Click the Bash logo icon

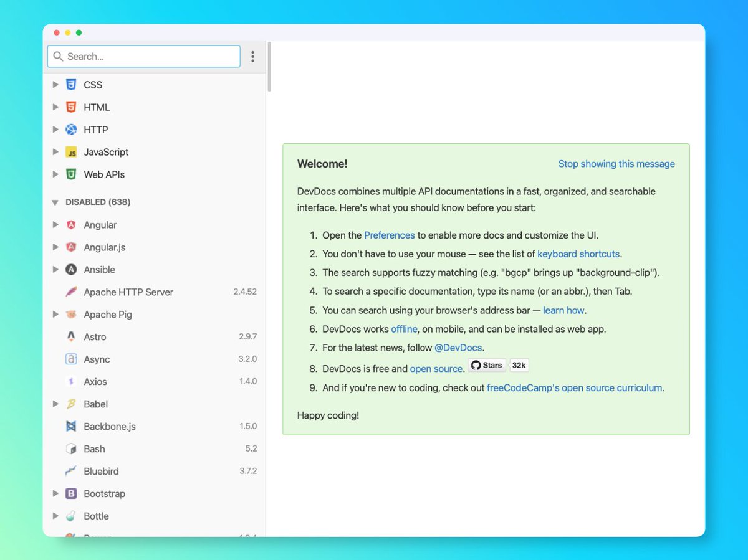click(x=71, y=449)
